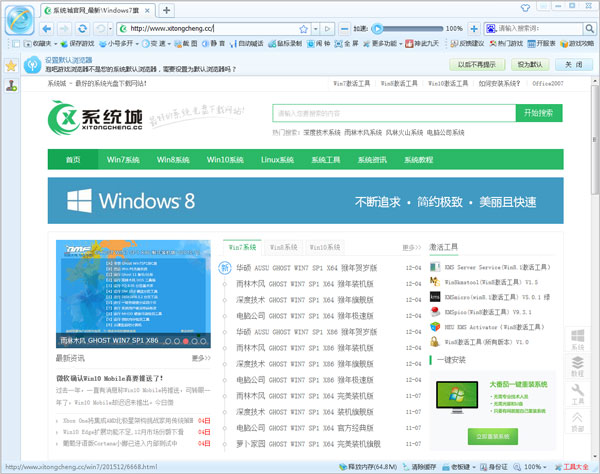This screenshot has height=474, width=600.
Task: Click the plus button to increase speed
Action: [x=474, y=29]
